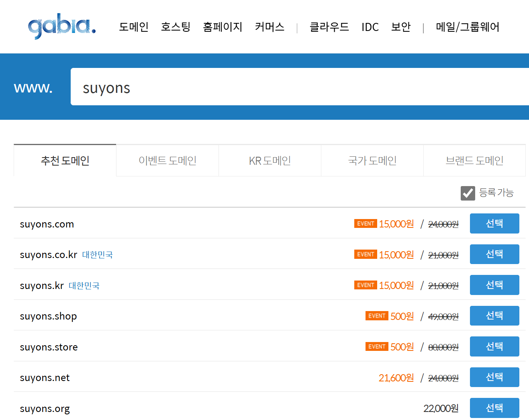Open the 메일/그룹웨어 menu

[468, 27]
